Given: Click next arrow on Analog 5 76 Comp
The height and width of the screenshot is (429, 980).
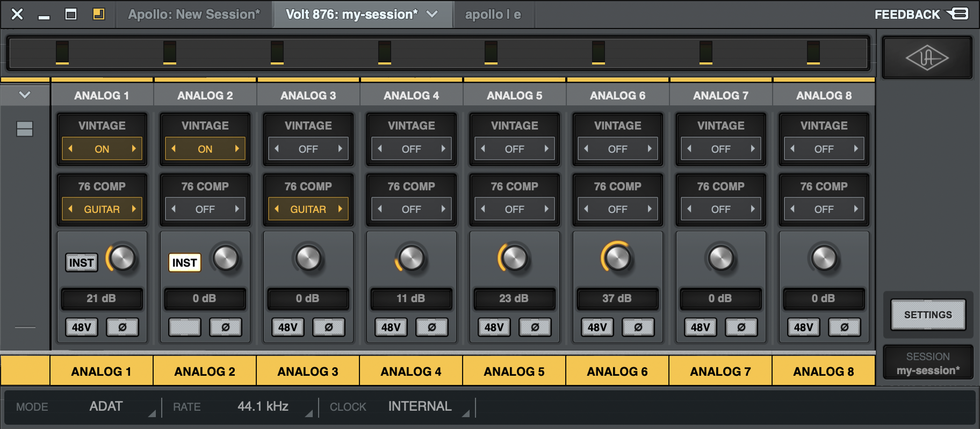Looking at the screenshot, I should [x=546, y=209].
